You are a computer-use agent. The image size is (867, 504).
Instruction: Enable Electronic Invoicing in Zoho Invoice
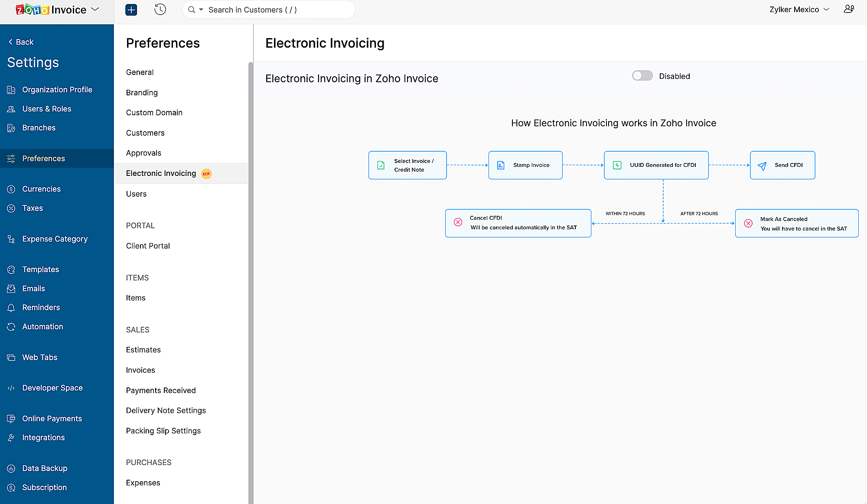coord(642,75)
